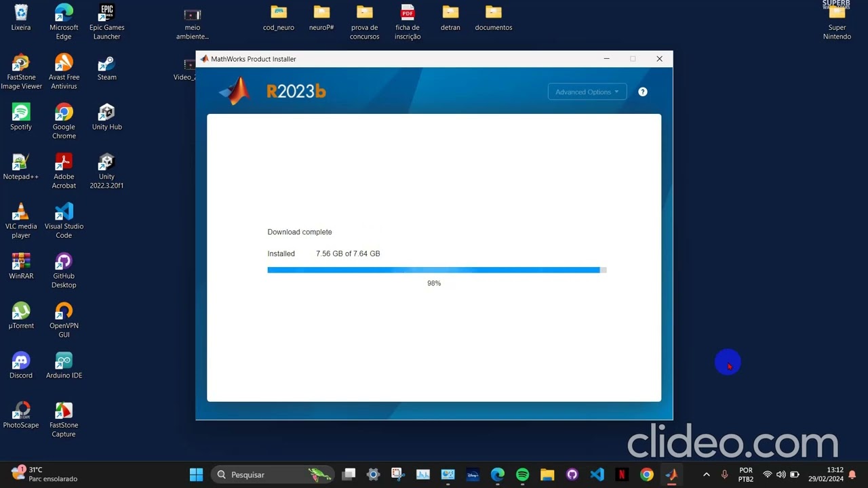Switch the POR PTB2 keyboard language indicator

click(x=746, y=474)
